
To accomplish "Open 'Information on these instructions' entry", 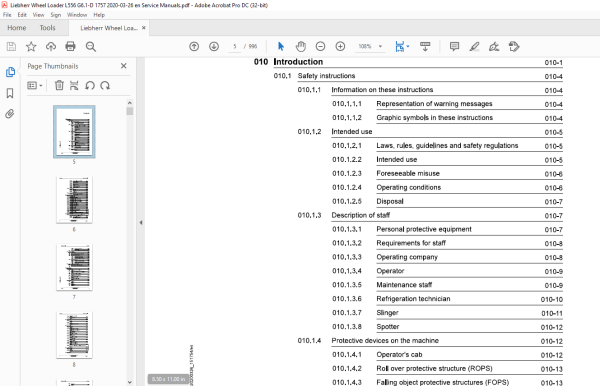I will pos(382,90).
